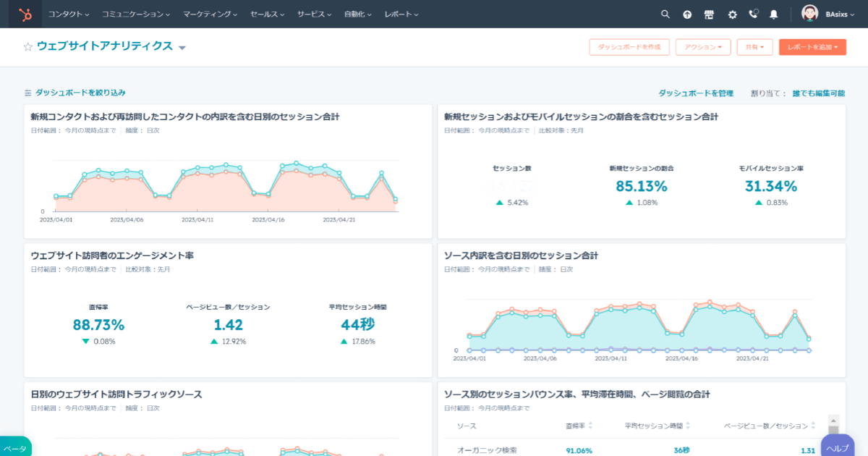Open the 自動化 menu
The width and height of the screenshot is (868, 456).
pyautogui.click(x=359, y=14)
